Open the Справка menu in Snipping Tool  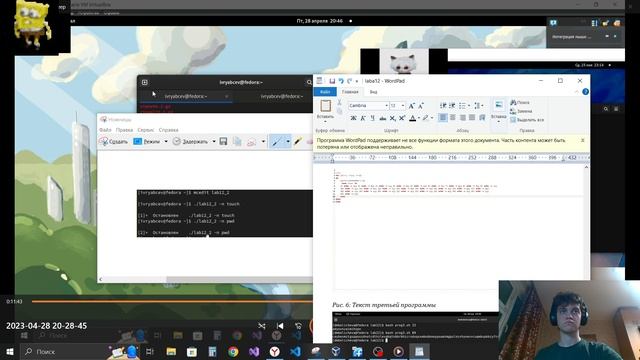(168, 130)
